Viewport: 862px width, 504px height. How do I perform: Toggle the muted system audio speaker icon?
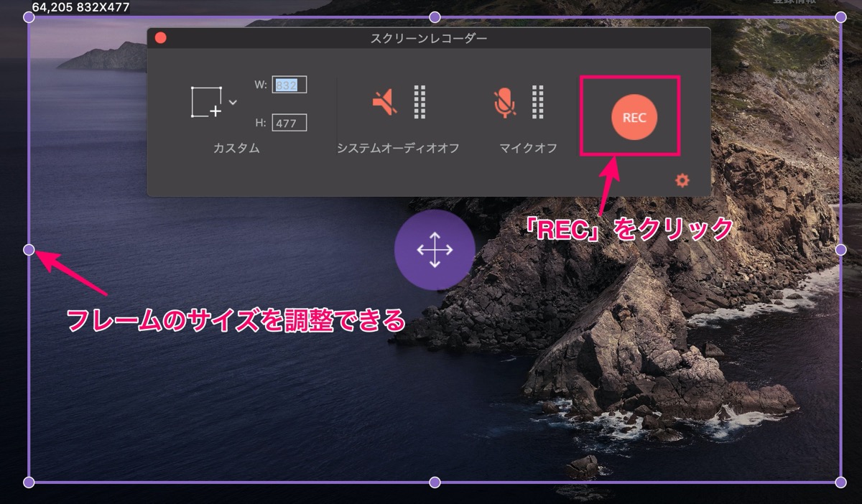(385, 103)
